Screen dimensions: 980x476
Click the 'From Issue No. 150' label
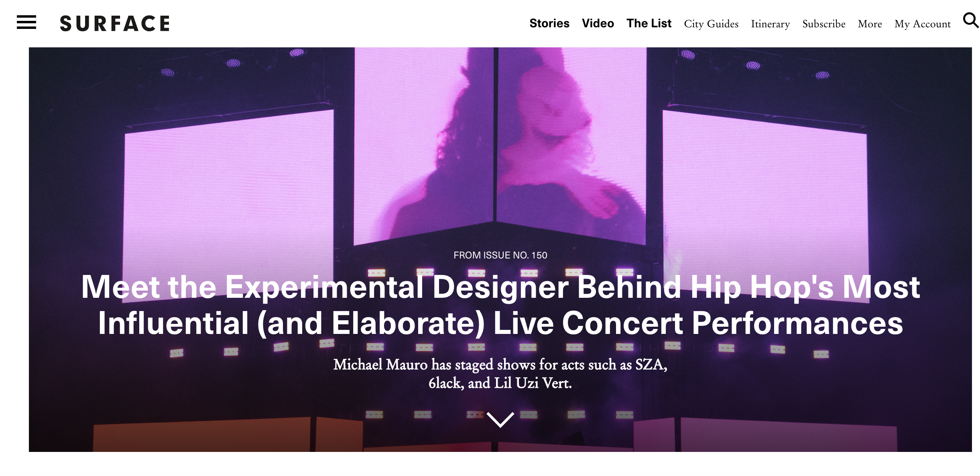tap(500, 255)
